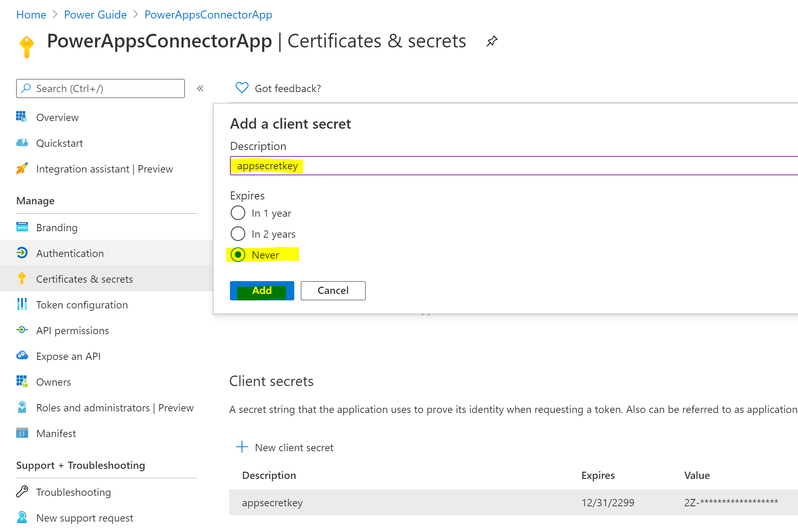This screenshot has height=532, width=798.
Task: Click breadcrumb chevron after Power Guide
Action: [135, 15]
